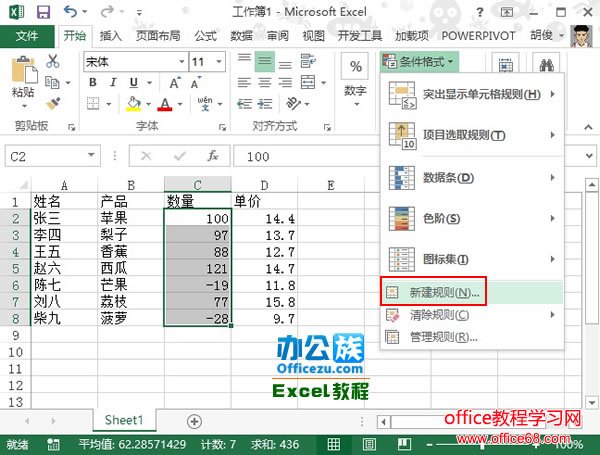Switch to Page Layout view in status bar
600x455 pixels.
click(x=369, y=444)
